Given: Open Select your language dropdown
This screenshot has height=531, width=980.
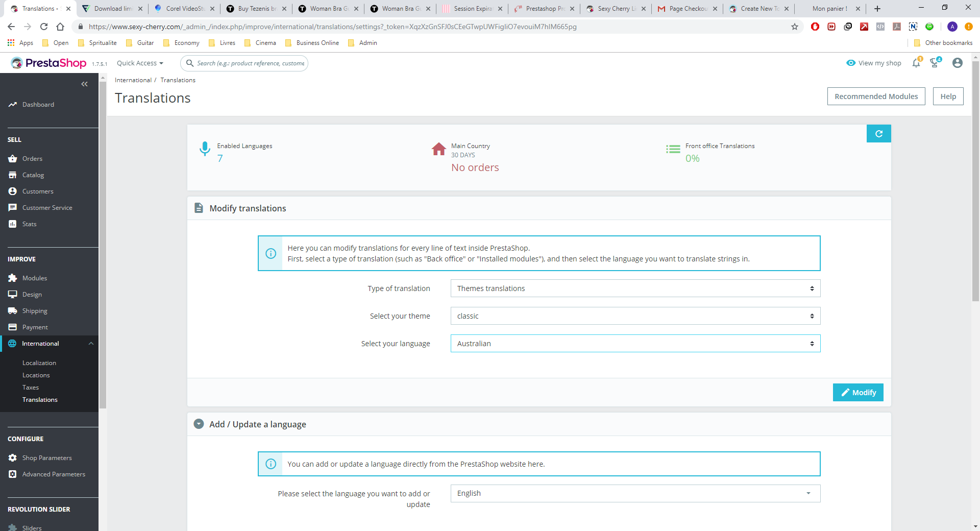Looking at the screenshot, I should click(635, 344).
